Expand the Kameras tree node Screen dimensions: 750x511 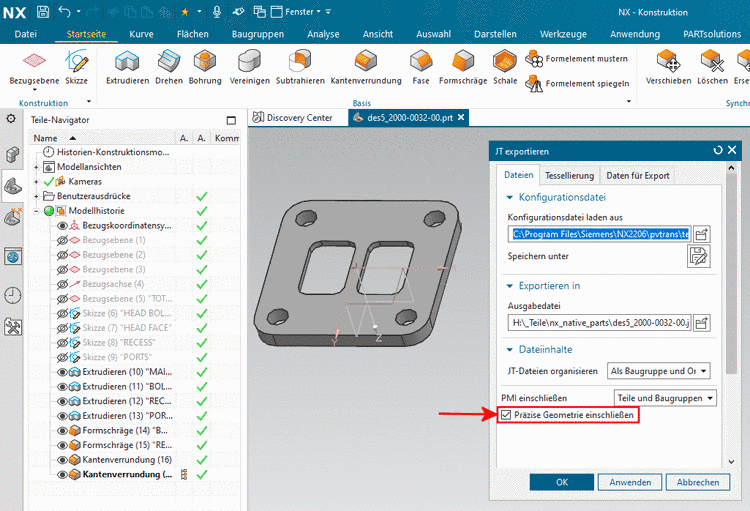click(36, 182)
